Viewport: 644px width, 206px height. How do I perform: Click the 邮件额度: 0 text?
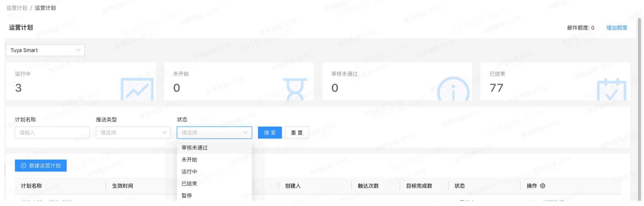[581, 28]
